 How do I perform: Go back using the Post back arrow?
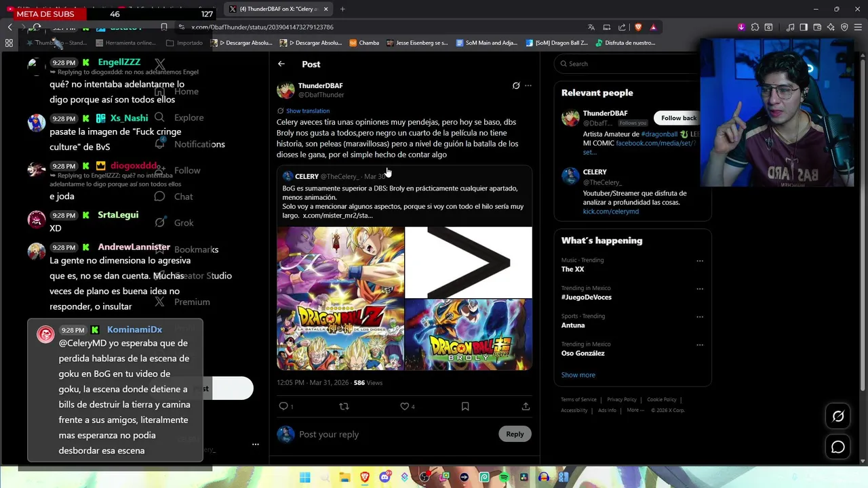[x=281, y=64]
